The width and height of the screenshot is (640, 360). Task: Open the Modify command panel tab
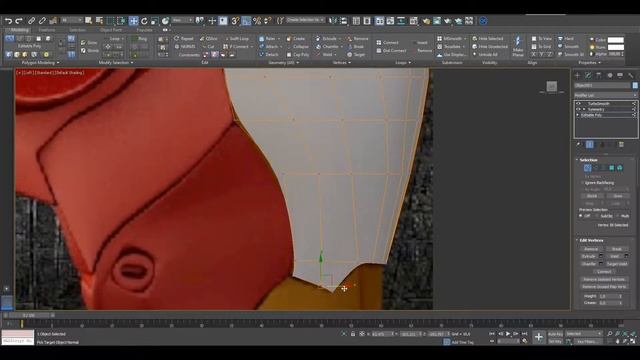coord(588,76)
